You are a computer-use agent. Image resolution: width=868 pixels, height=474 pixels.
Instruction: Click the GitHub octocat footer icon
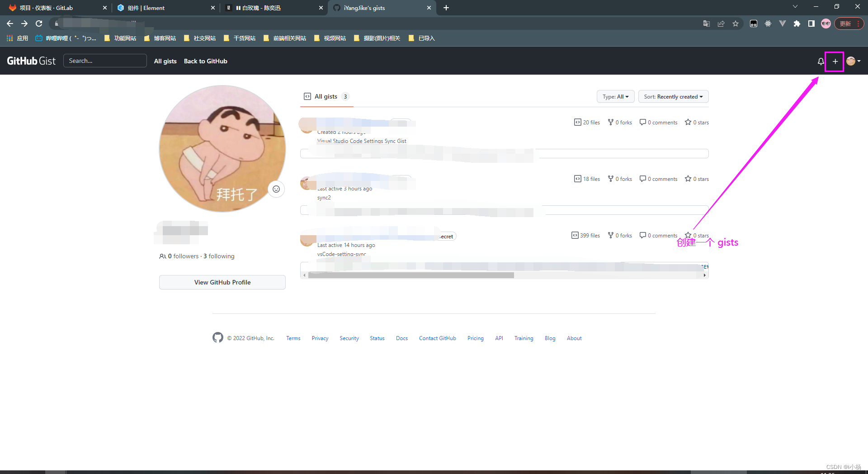(218, 337)
